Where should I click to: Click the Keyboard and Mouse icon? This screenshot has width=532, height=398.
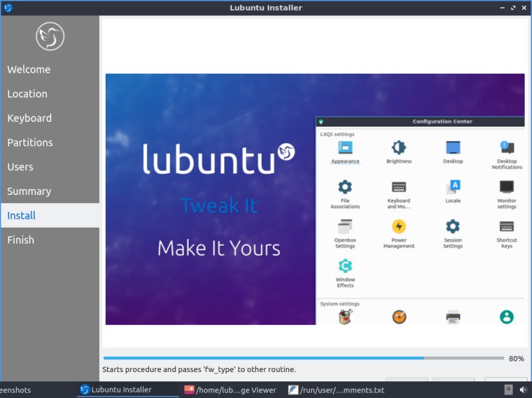pos(398,187)
